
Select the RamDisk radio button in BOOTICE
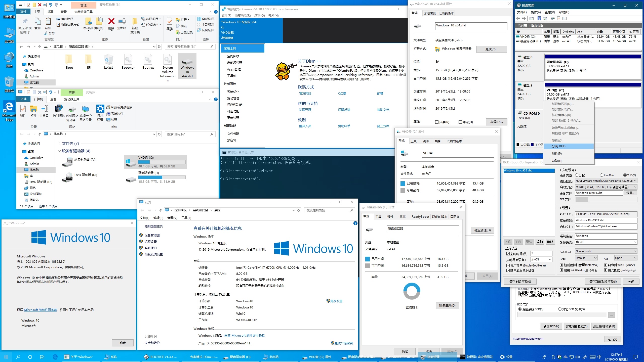[601, 175]
